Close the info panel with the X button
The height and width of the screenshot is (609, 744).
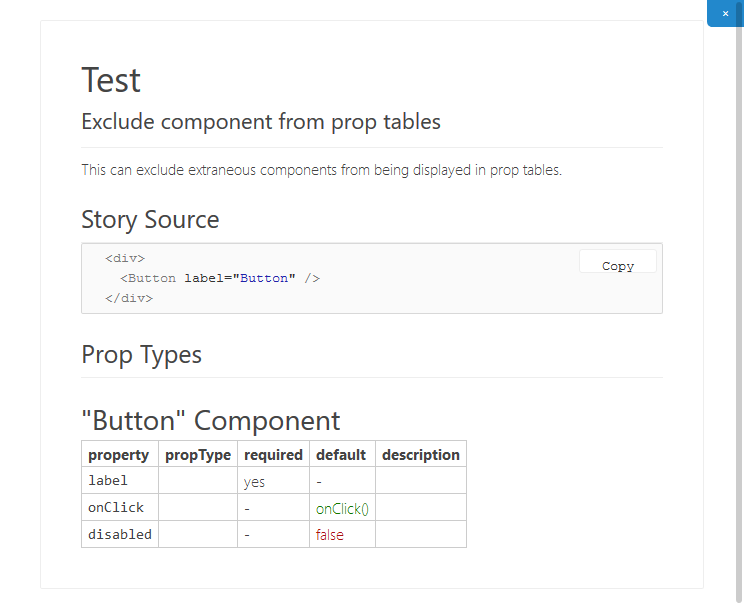click(725, 13)
